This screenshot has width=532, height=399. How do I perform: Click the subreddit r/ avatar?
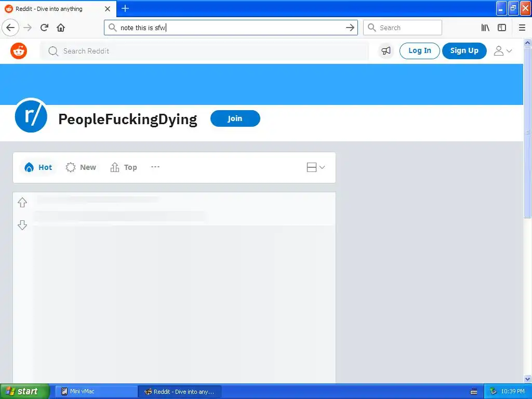point(31,115)
